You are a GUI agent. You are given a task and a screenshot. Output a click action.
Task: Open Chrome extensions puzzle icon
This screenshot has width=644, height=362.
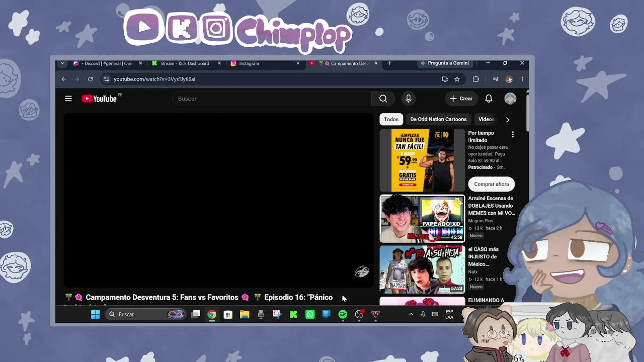(476, 79)
